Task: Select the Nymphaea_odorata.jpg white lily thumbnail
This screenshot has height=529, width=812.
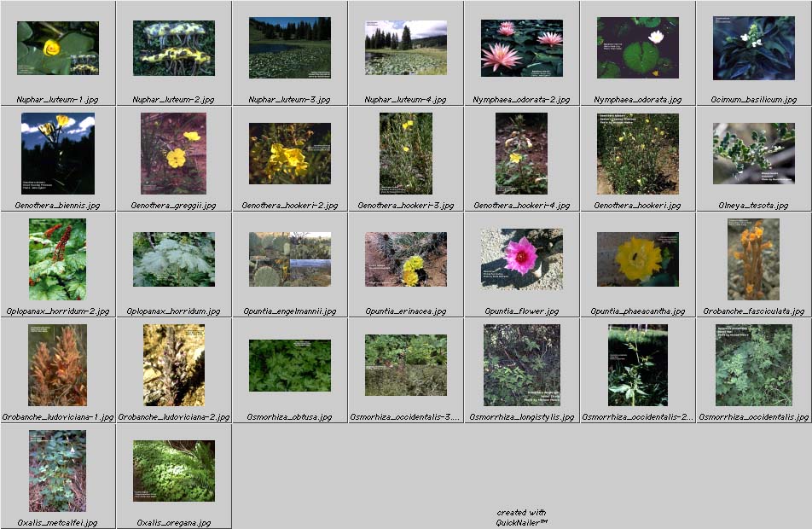Action: click(638, 49)
